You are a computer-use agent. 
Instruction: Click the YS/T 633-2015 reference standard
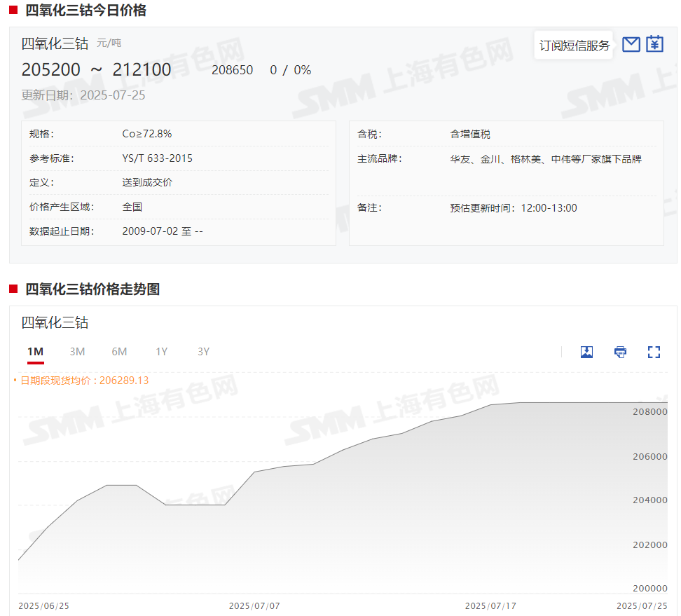(x=157, y=158)
